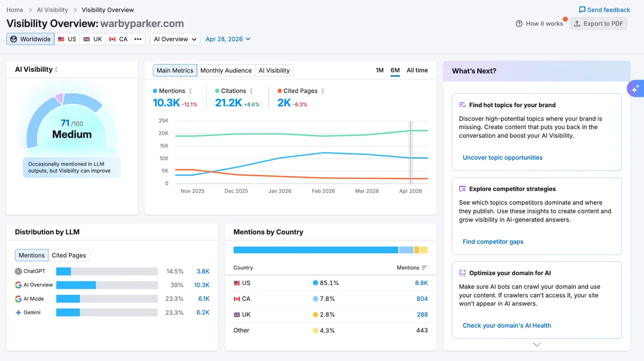Toggle the Cited Pages series legend
The height and width of the screenshot is (361, 644).
pyautogui.click(x=297, y=91)
